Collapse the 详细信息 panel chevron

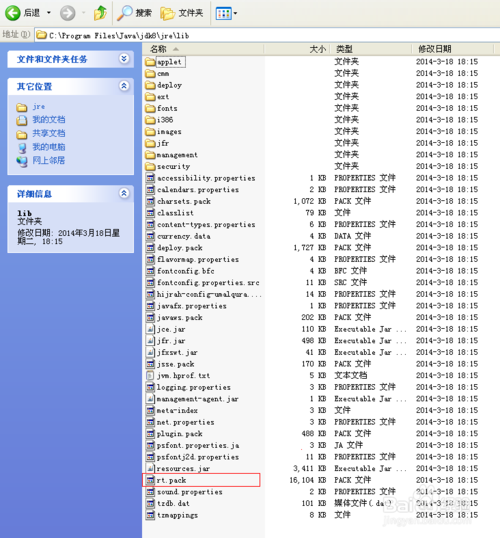tap(124, 193)
